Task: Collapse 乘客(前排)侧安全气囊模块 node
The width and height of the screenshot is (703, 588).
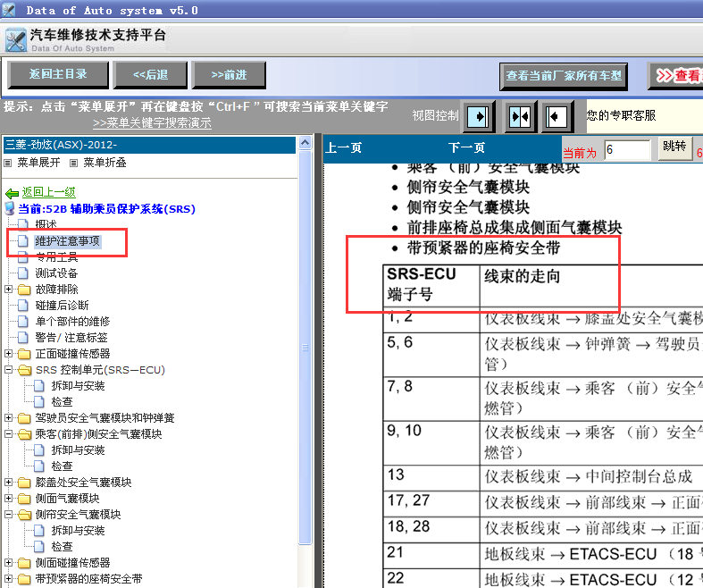Action: (8, 434)
